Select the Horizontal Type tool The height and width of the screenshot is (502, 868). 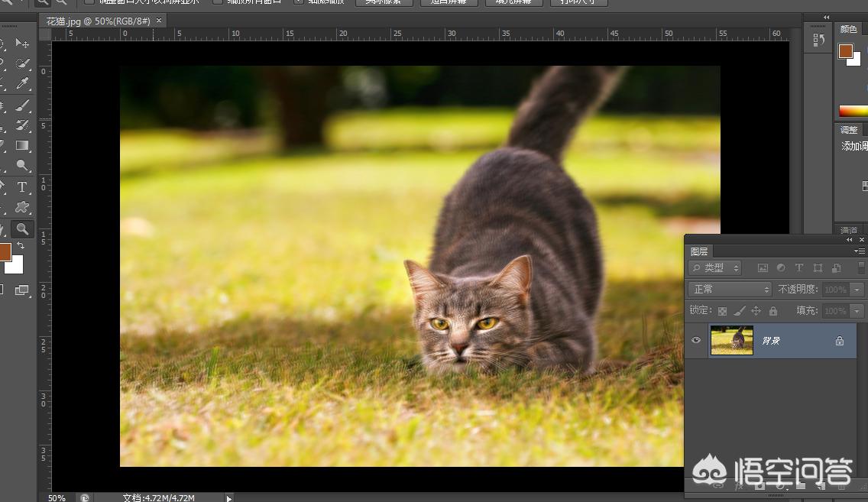tap(22, 186)
